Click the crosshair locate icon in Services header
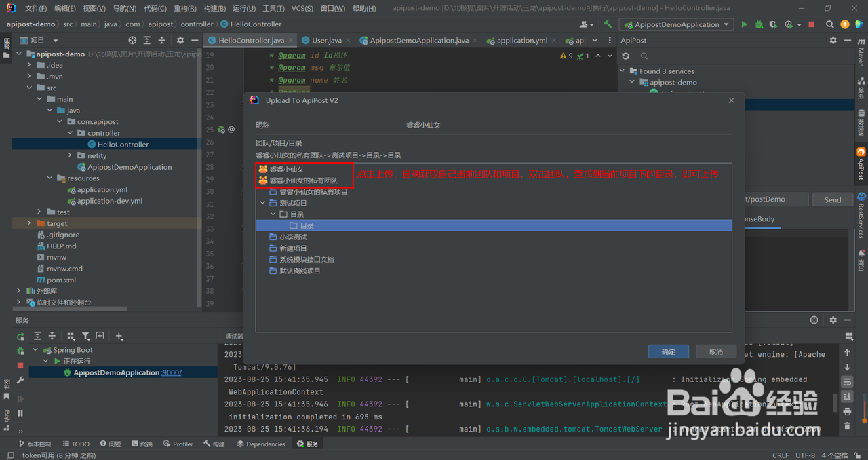Screen dimensions: 868x460 tap(814, 320)
